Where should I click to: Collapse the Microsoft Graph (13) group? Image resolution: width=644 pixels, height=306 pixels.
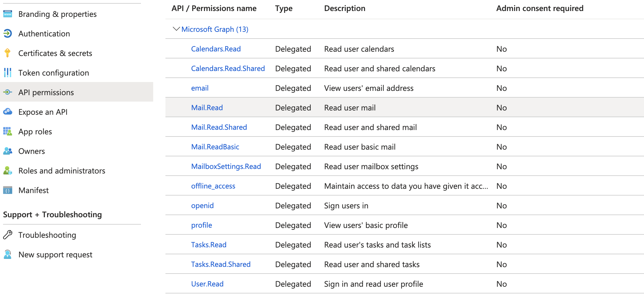click(176, 29)
